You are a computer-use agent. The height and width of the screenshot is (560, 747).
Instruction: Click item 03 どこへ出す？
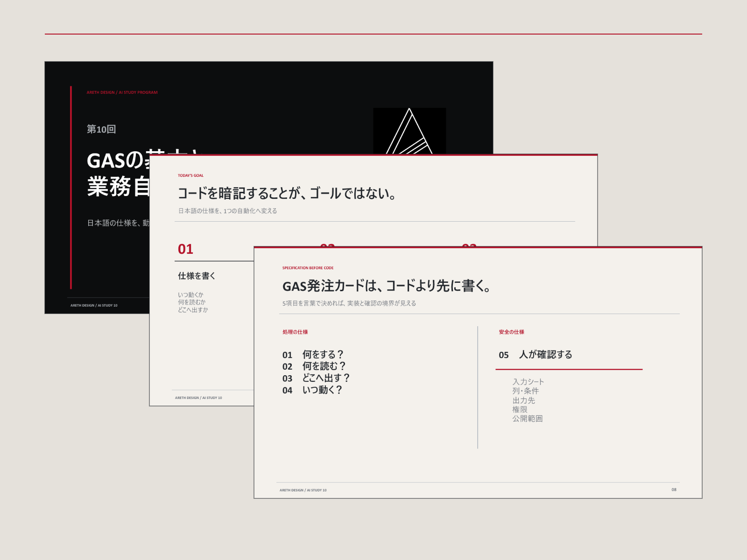316,378
